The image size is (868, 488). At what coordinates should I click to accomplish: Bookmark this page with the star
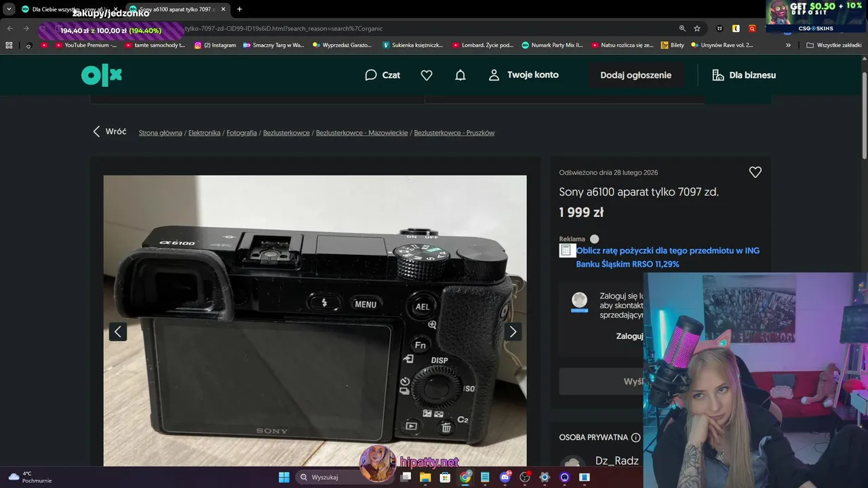coord(697,28)
